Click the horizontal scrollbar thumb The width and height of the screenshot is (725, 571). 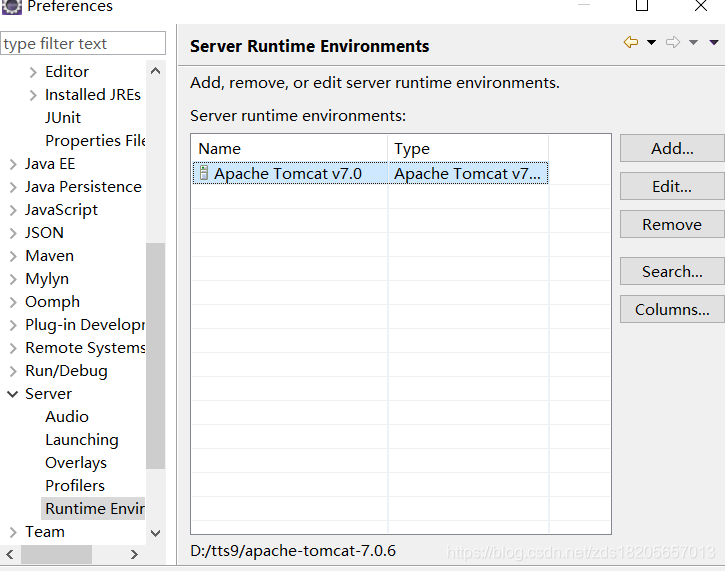click(56, 554)
